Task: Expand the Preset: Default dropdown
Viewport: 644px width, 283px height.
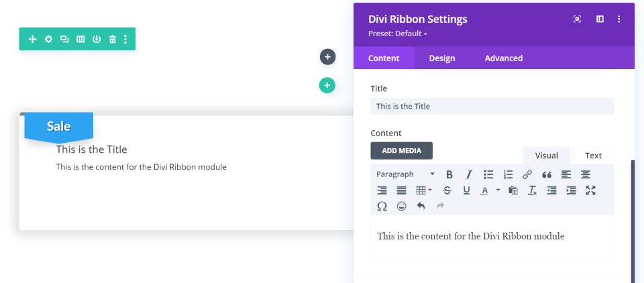Action: [398, 34]
